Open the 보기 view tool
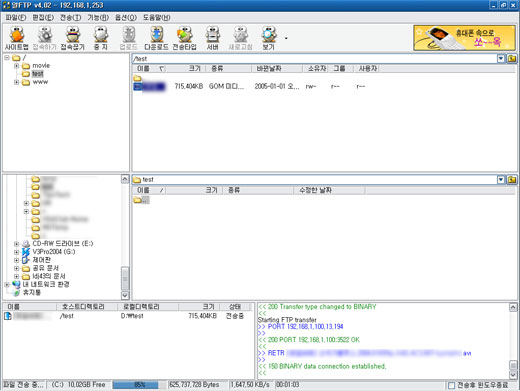 point(268,38)
